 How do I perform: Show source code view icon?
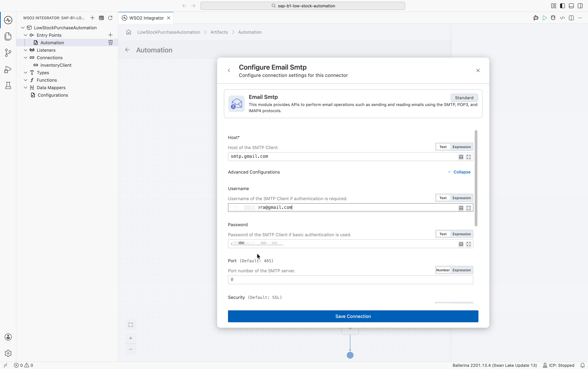562,18
